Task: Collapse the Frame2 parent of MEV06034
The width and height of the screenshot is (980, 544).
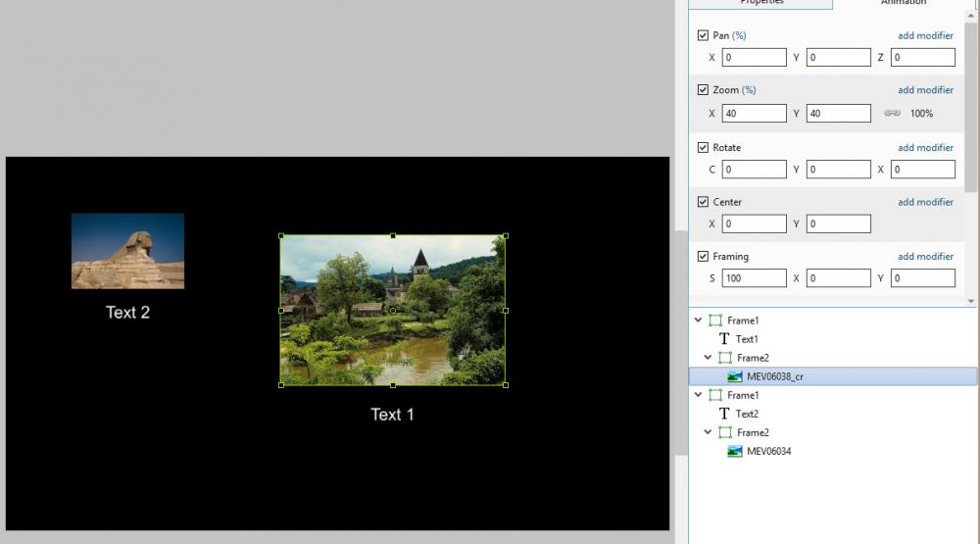Action: (x=709, y=432)
